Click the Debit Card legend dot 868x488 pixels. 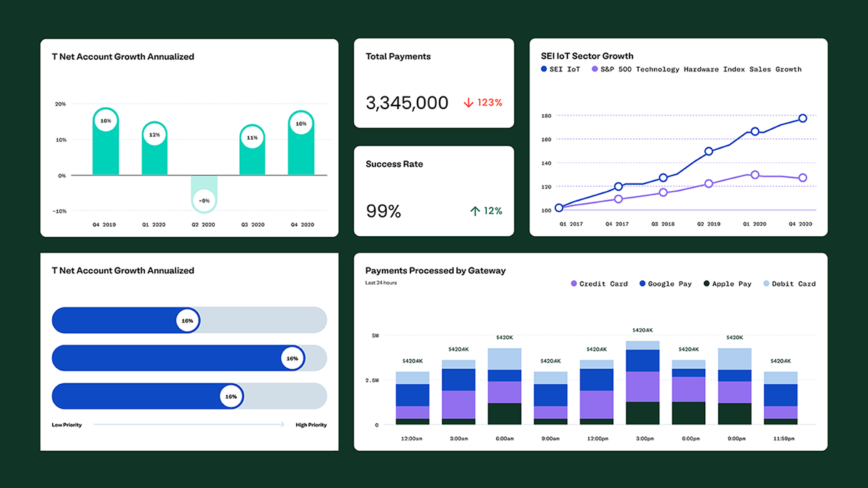[767, 284]
